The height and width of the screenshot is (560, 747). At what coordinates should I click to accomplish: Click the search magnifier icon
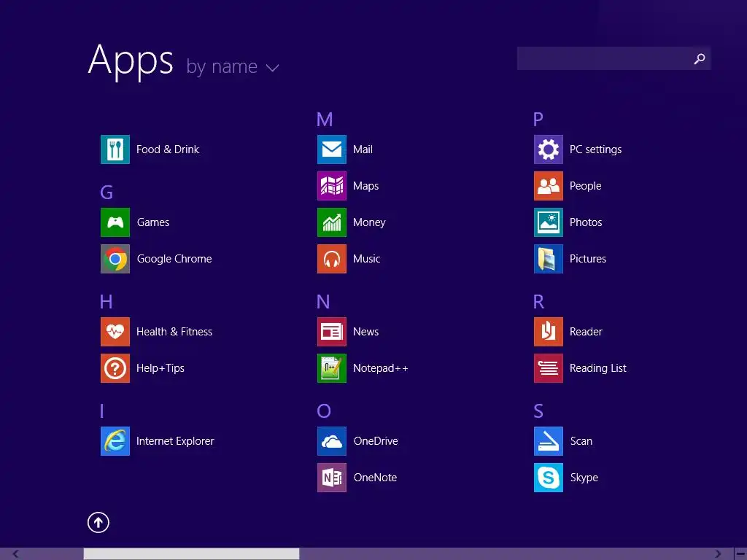tap(700, 58)
